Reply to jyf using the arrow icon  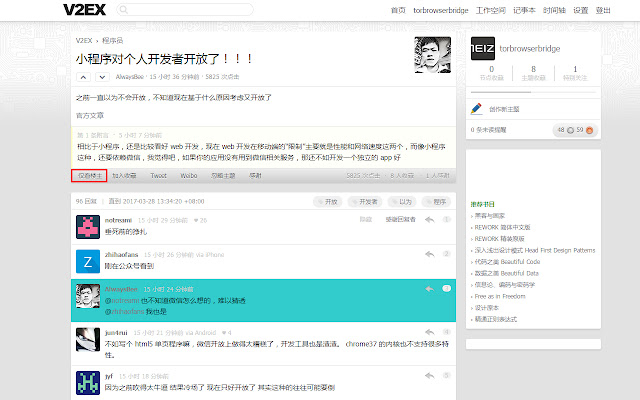[x=429, y=376]
